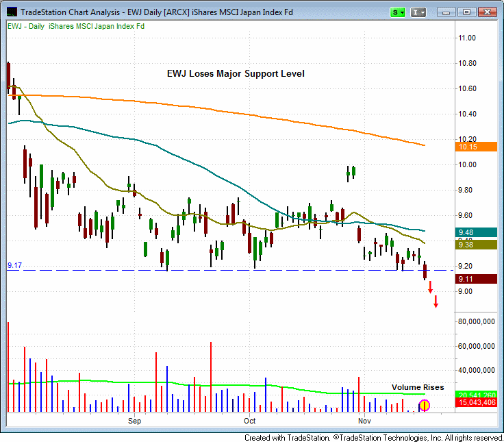The height and width of the screenshot is (442, 504).
Task: Select the 9.17 support level label
Action: pos(14,265)
